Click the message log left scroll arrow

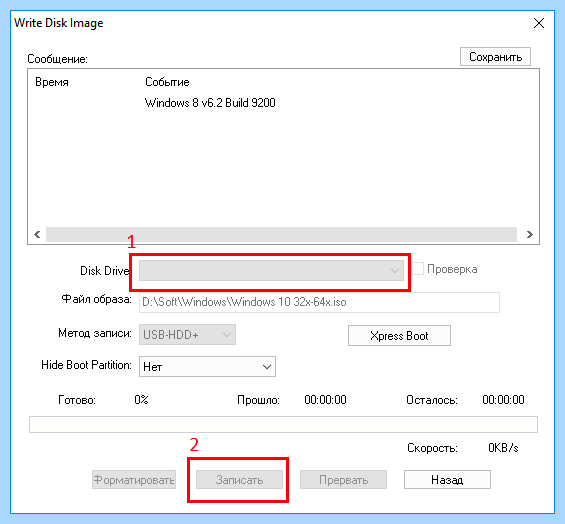point(37,235)
